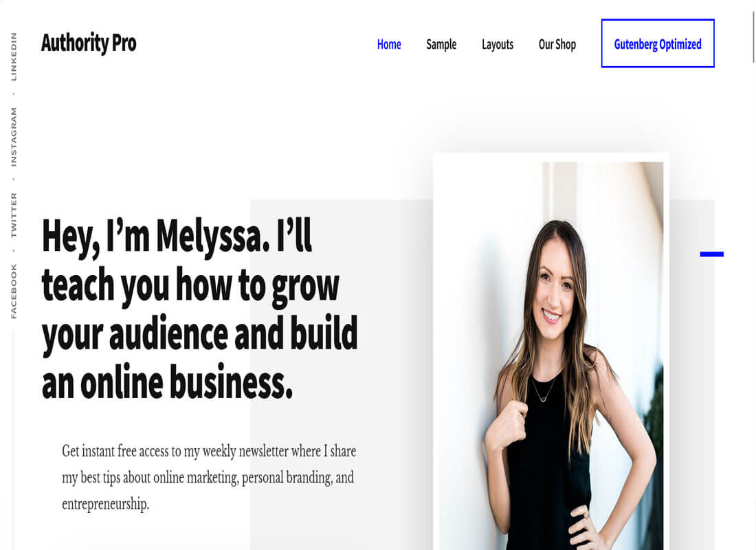
Task: Click the vertical line below the Facebook link
Action: [14, 439]
